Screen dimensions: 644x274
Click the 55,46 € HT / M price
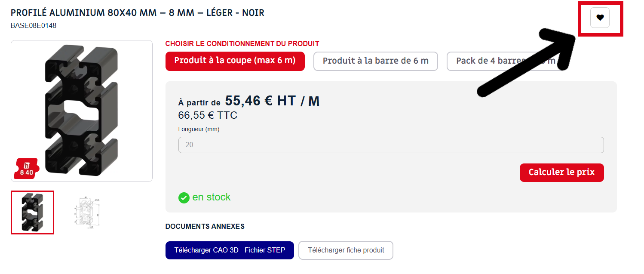click(273, 101)
